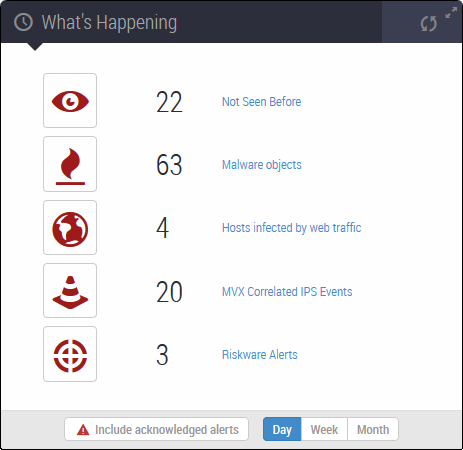
Task: Expand the panel with the fullscreen arrows icon
Action: 451,13
